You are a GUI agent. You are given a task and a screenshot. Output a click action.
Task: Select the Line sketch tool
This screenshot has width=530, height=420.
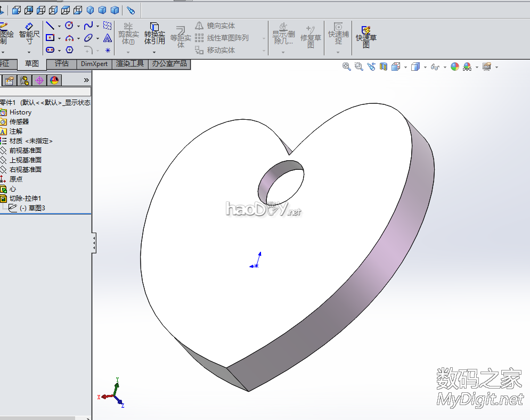pyautogui.click(x=50, y=26)
